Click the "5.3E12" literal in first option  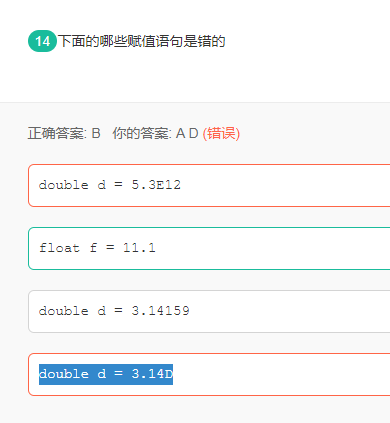(x=156, y=185)
